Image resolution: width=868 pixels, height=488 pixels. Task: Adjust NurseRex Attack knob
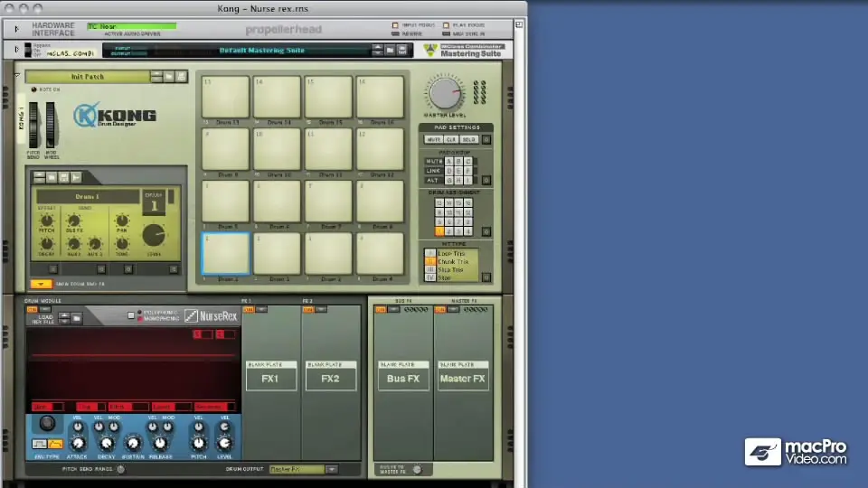pos(78,443)
